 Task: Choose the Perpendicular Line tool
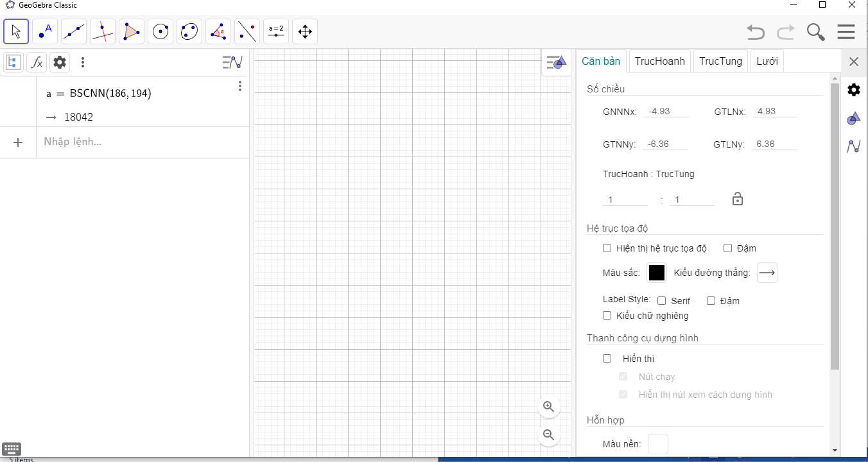[x=103, y=31]
